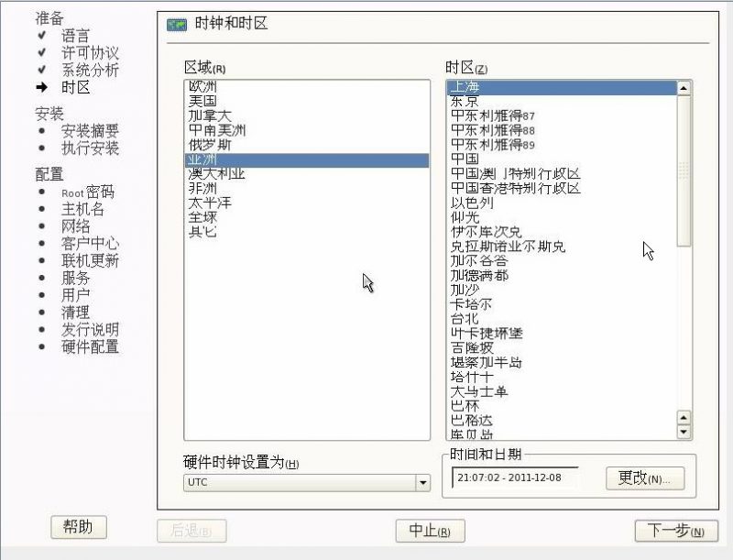Click the clock and timezone header icon
This screenshot has width=733, height=560.
pos(177,24)
